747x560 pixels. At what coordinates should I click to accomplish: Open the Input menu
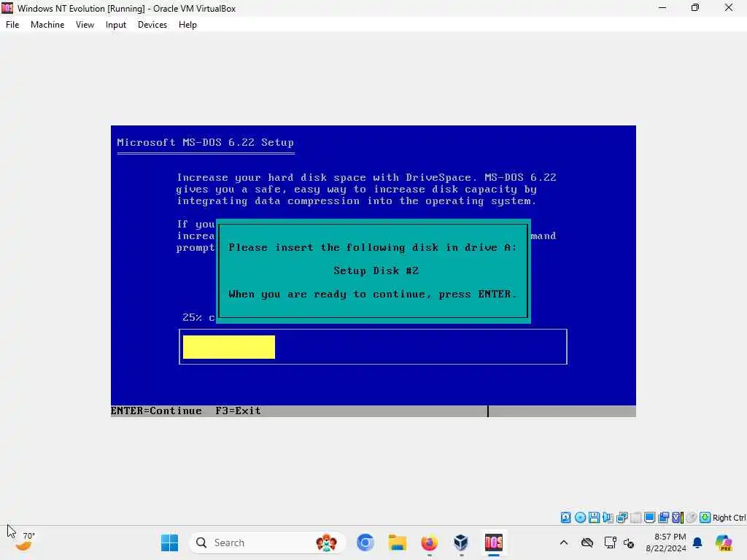(x=116, y=25)
